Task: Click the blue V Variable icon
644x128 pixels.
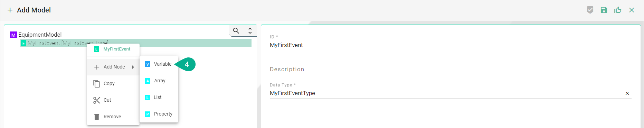Action: click(x=148, y=64)
